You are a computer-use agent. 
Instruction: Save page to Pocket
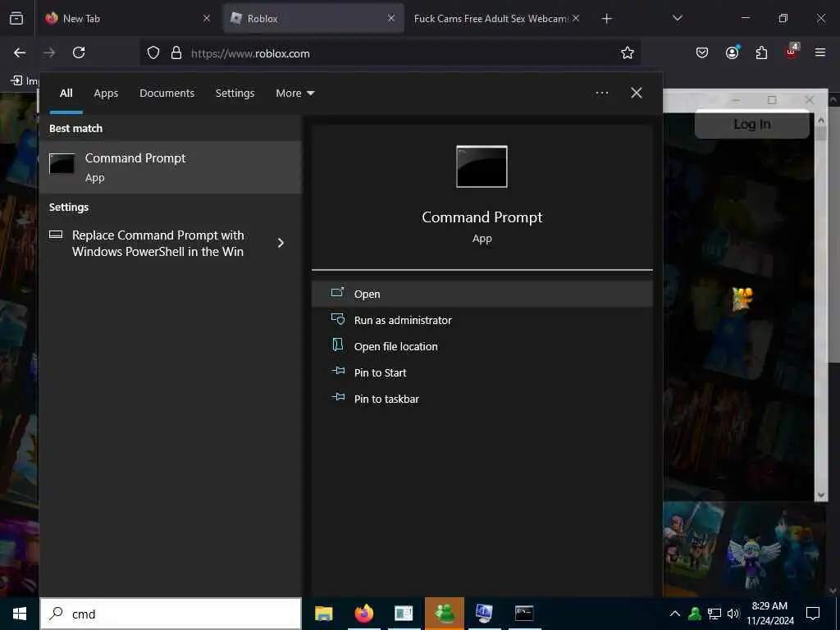(x=702, y=52)
